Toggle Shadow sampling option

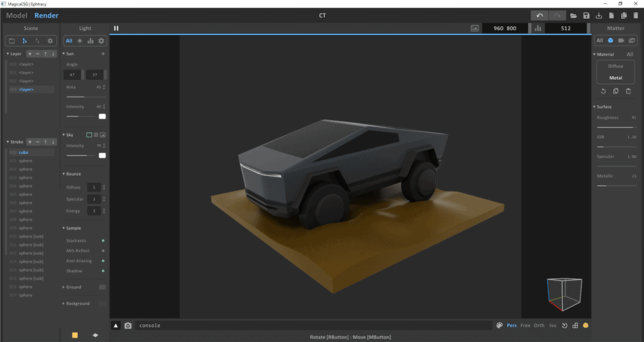103,270
